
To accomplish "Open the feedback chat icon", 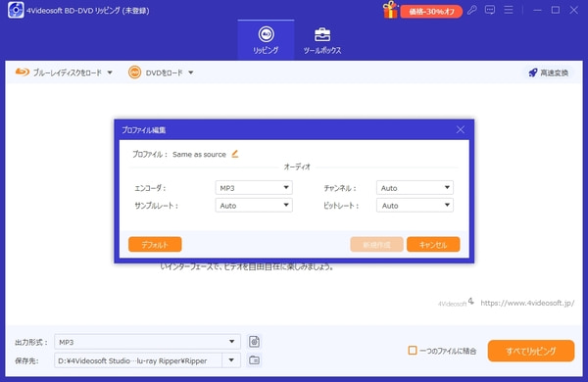I will 490,10.
